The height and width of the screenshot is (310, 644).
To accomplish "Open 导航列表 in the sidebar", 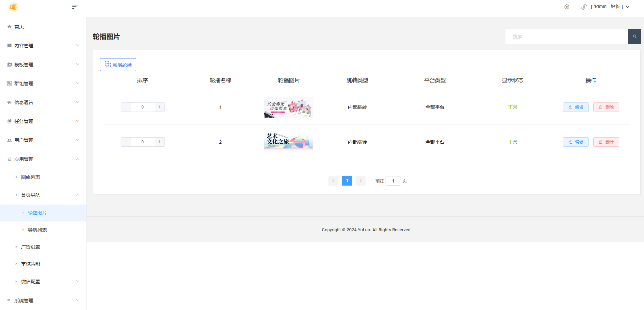I will (x=37, y=230).
